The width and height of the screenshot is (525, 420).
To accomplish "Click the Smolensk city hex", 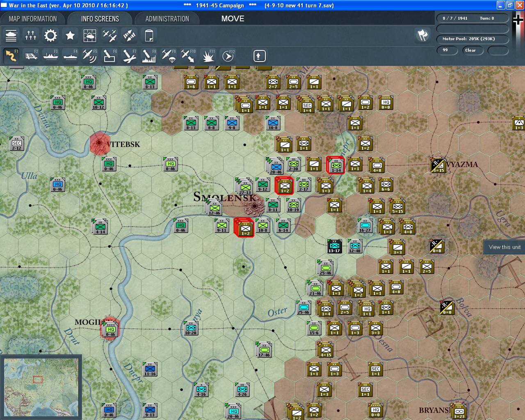I will point(254,206).
